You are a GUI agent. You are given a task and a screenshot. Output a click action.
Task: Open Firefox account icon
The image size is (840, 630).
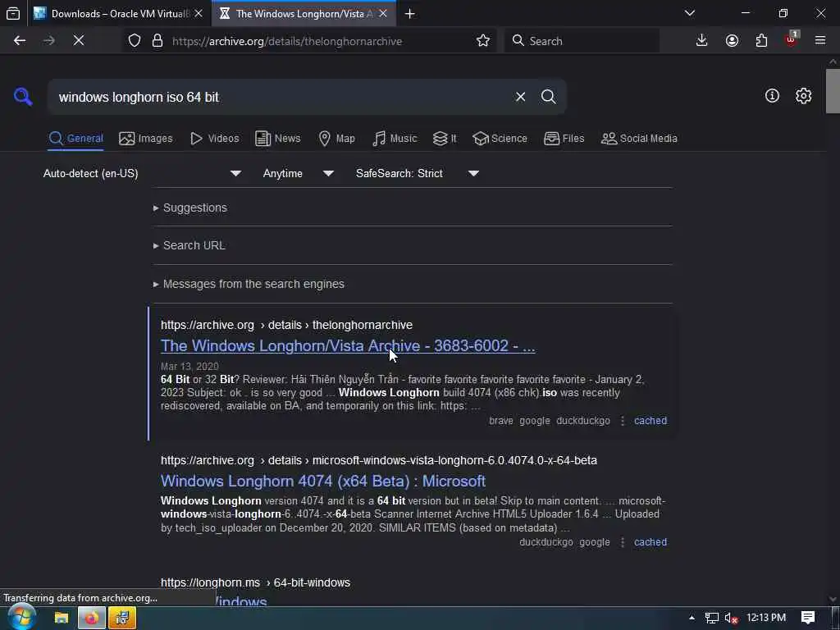pos(732,41)
